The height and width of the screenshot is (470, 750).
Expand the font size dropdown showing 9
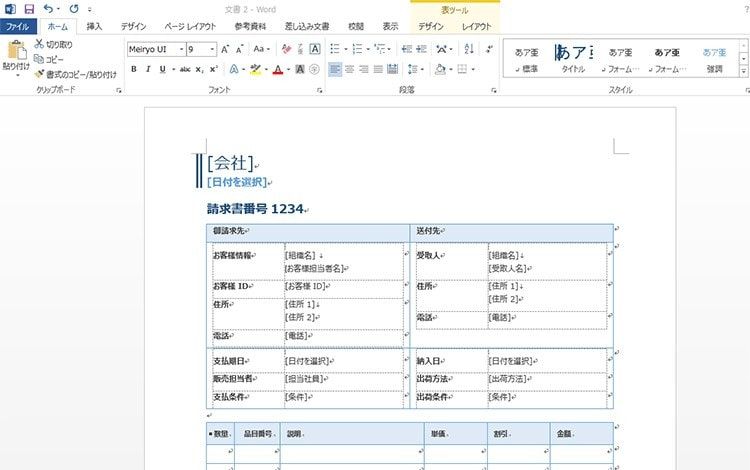213,48
